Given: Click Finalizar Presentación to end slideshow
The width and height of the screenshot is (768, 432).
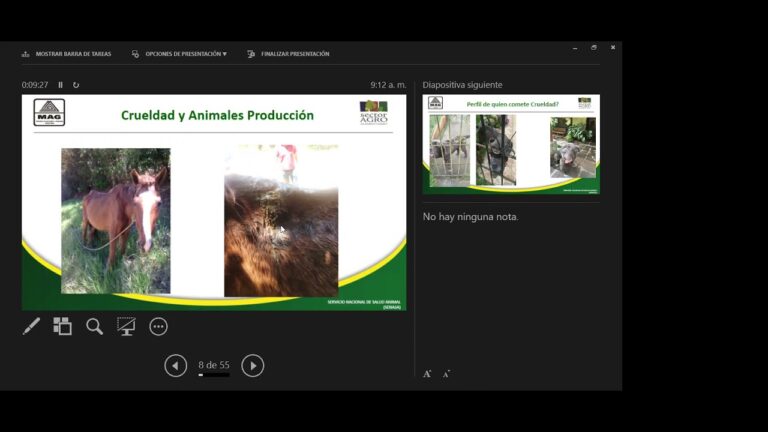Looking at the screenshot, I should pos(288,54).
